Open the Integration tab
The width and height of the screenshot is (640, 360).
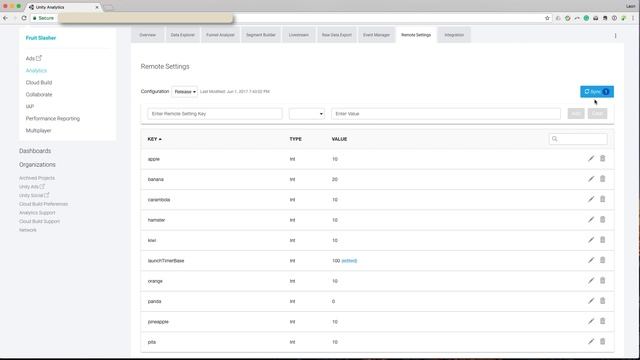(x=454, y=35)
